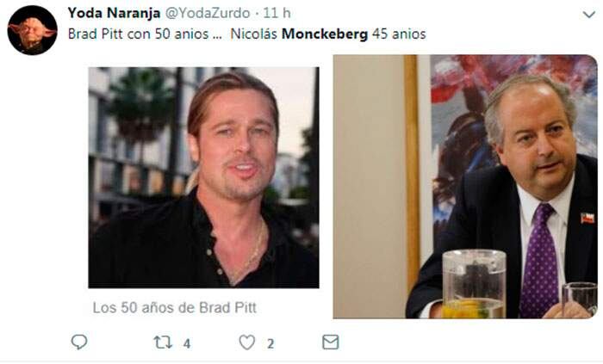Screen dimensions: 603x364
Task: Click the flag lapel pin in the right photo
Action: pos(587,218)
